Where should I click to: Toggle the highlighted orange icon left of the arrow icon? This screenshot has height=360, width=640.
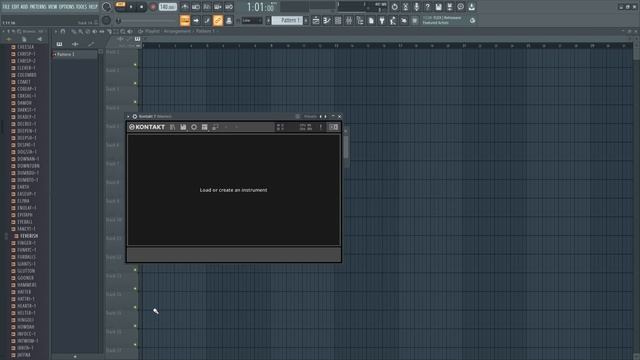tap(185, 20)
